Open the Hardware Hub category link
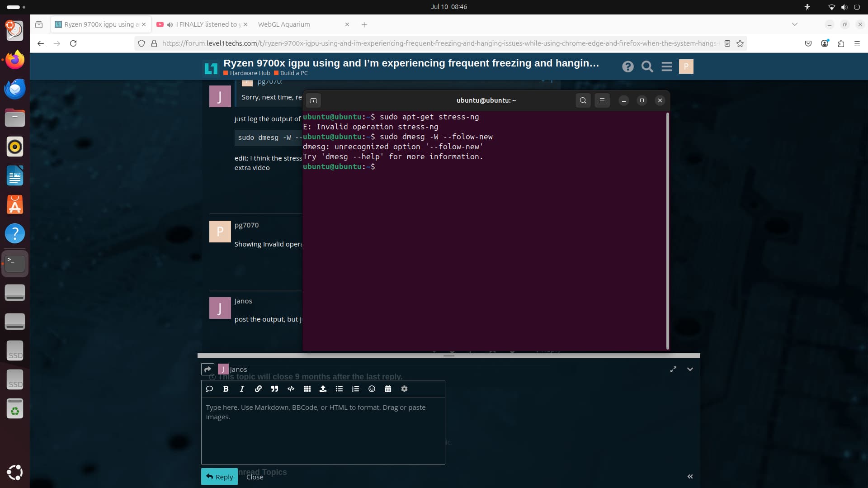 tap(250, 73)
